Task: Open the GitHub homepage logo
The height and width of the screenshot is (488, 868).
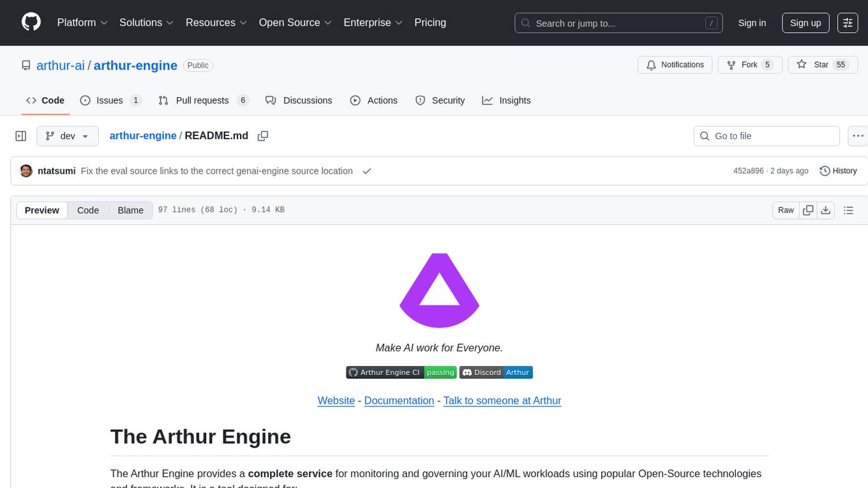Action: [31, 22]
